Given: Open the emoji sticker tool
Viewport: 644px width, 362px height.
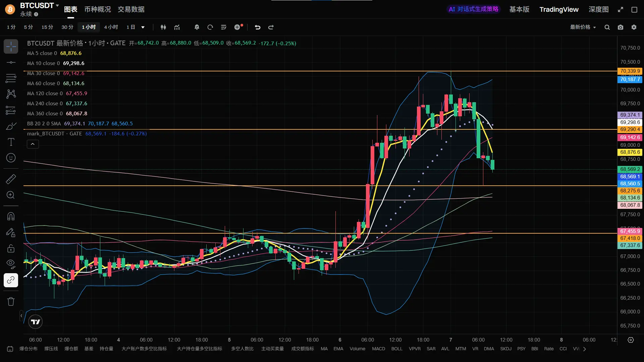Looking at the screenshot, I should pyautogui.click(x=11, y=158).
